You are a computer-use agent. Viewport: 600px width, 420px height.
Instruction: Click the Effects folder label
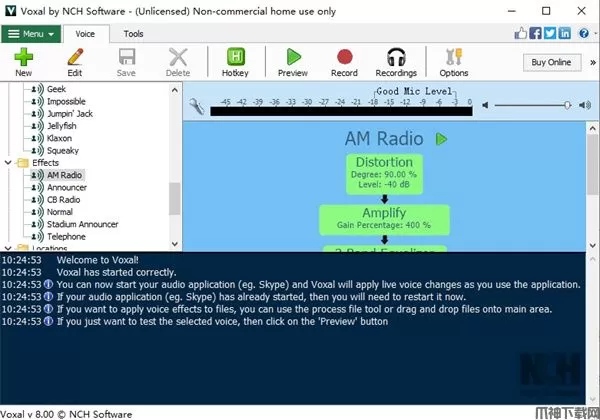tap(46, 163)
